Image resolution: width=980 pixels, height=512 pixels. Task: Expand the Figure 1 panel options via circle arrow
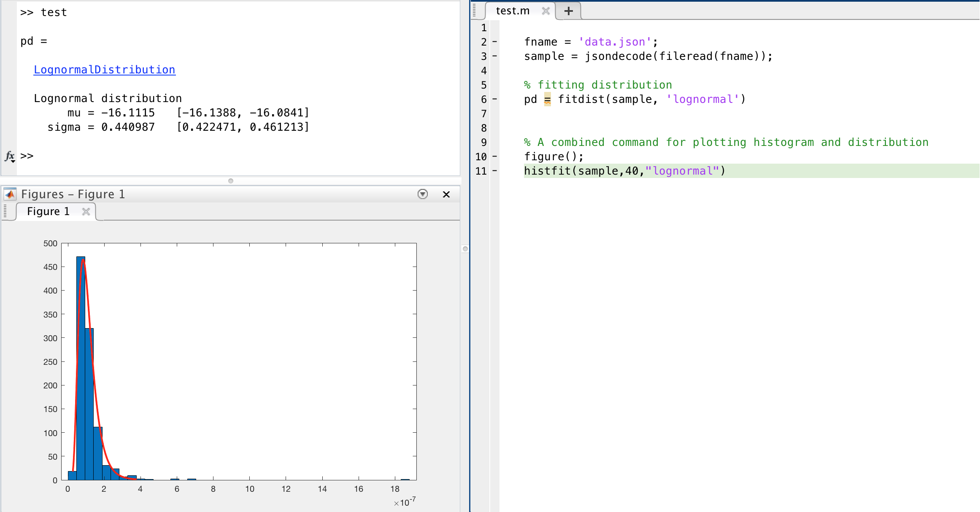click(x=422, y=194)
